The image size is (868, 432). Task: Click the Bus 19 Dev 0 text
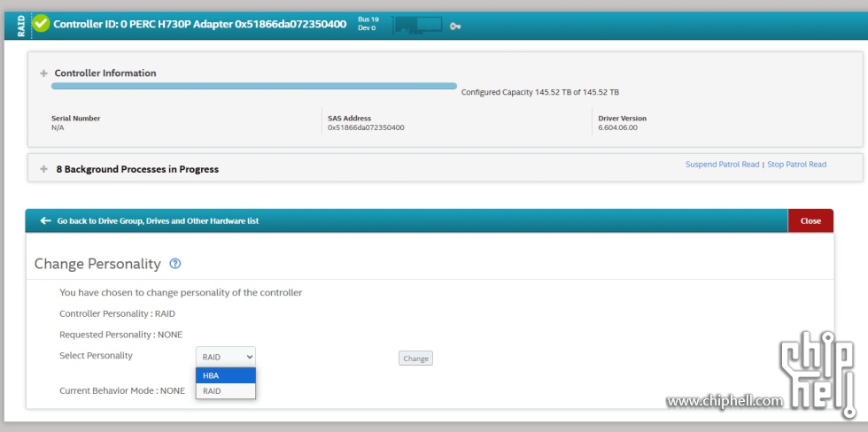point(368,23)
